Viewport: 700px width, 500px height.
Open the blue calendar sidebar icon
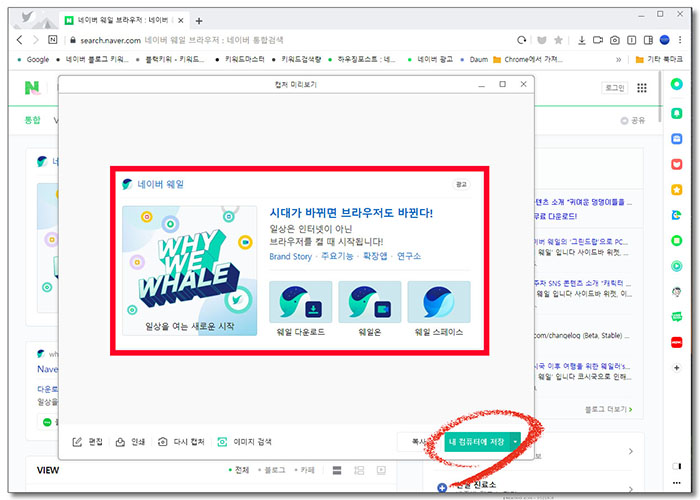[x=677, y=139]
